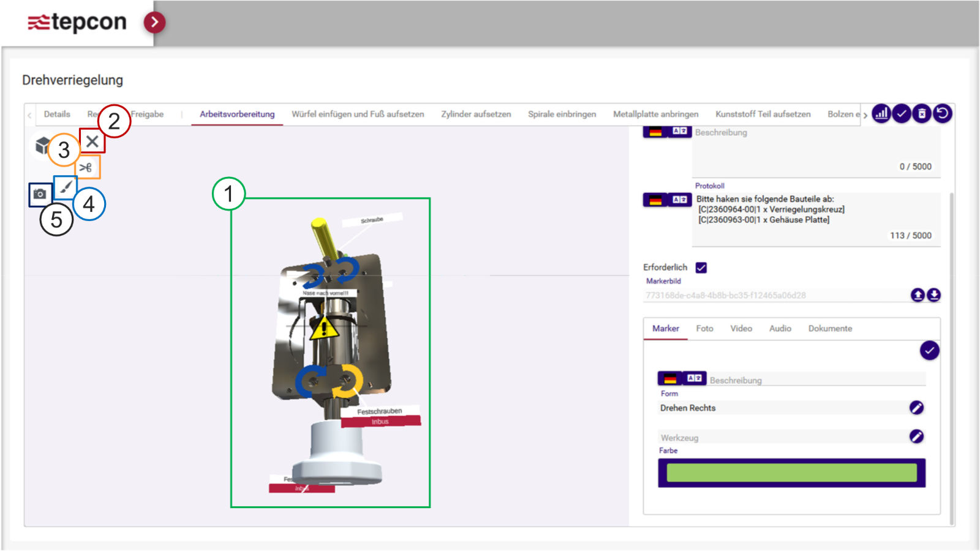Viewport: 980px width, 551px height.
Task: Confirm marker with round checkmark button
Action: [x=929, y=351]
